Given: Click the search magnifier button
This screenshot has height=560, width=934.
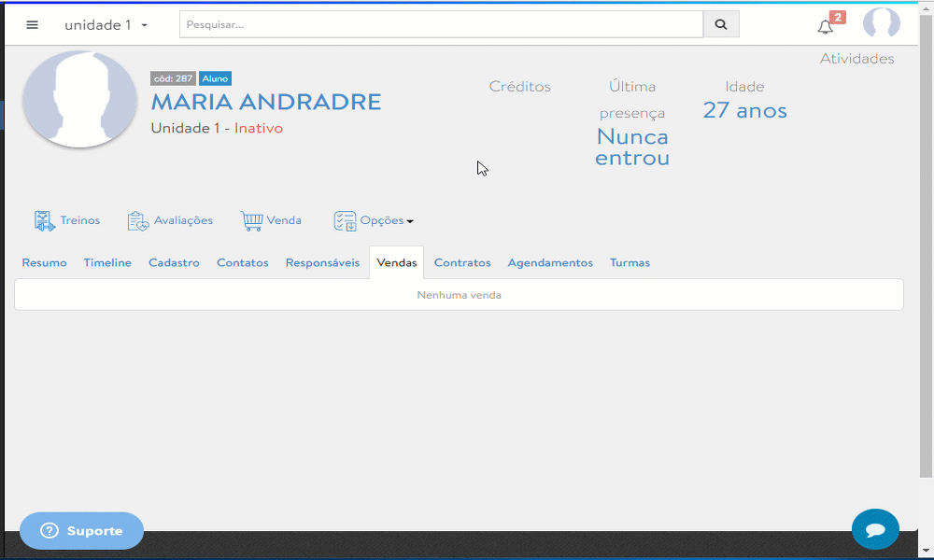Looking at the screenshot, I should point(721,25).
